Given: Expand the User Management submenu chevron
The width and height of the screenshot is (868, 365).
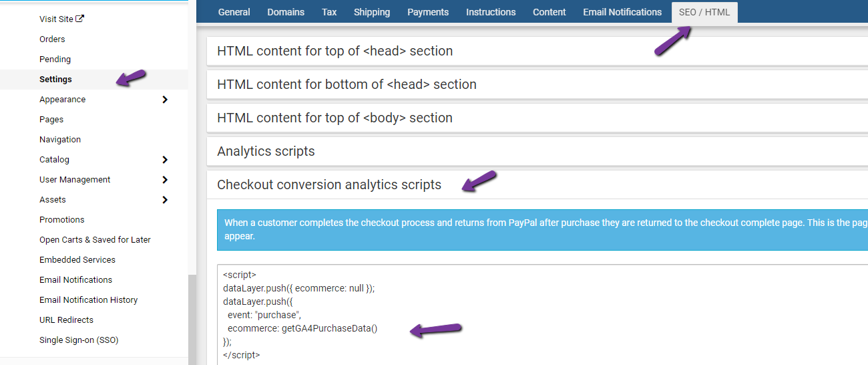Looking at the screenshot, I should tap(165, 180).
